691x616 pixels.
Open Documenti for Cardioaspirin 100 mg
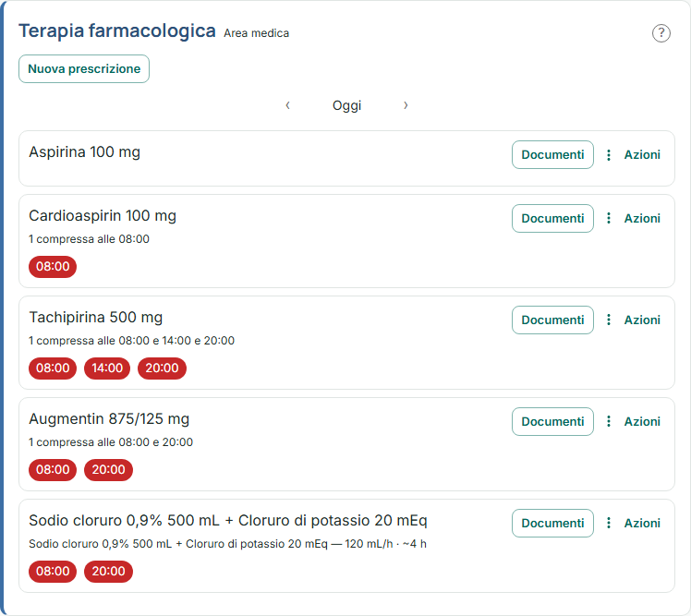[x=552, y=218]
